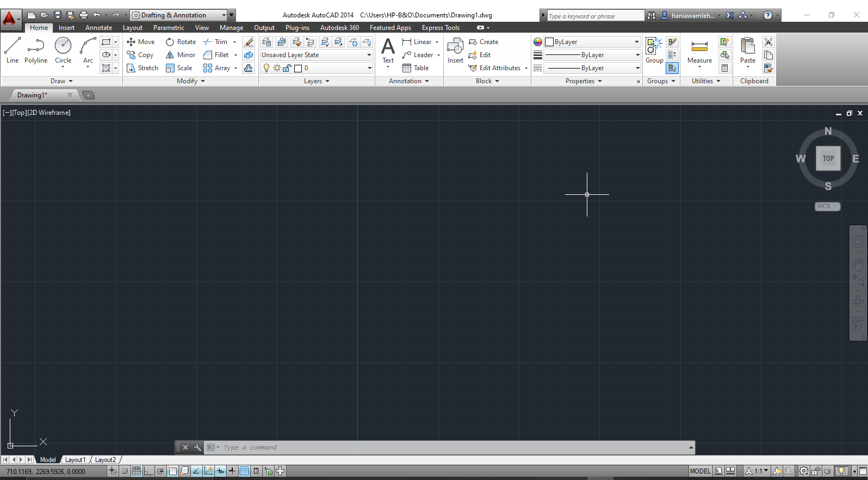
Task: Click the Plot (print) icon
Action: pos(83,15)
